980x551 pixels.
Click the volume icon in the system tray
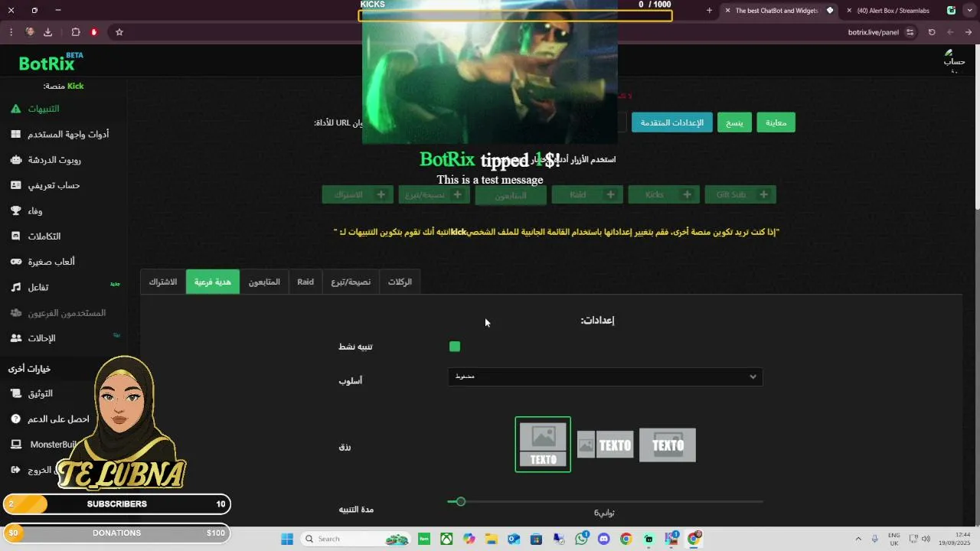[926, 539]
